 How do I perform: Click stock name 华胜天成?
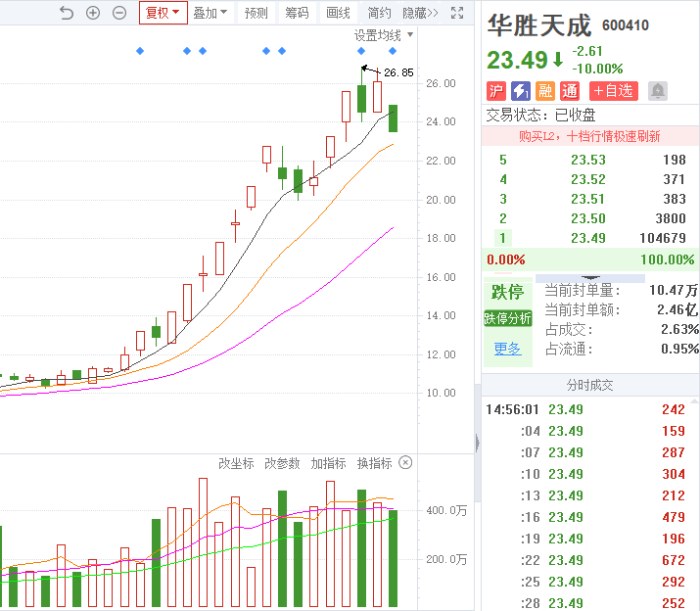coord(539,25)
